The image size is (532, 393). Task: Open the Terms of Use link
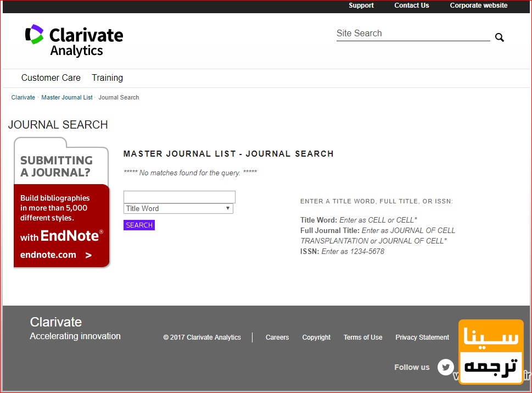[362, 337]
